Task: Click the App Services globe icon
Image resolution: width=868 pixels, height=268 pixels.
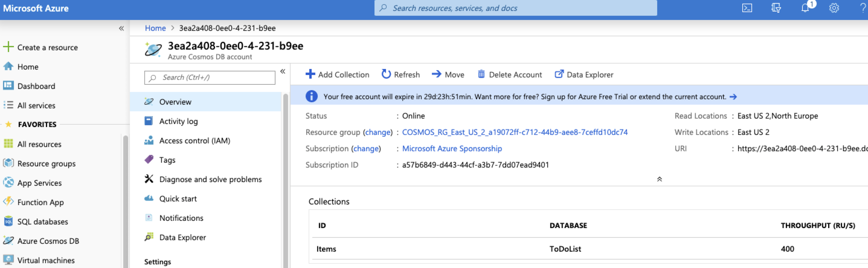Action: click(x=8, y=183)
